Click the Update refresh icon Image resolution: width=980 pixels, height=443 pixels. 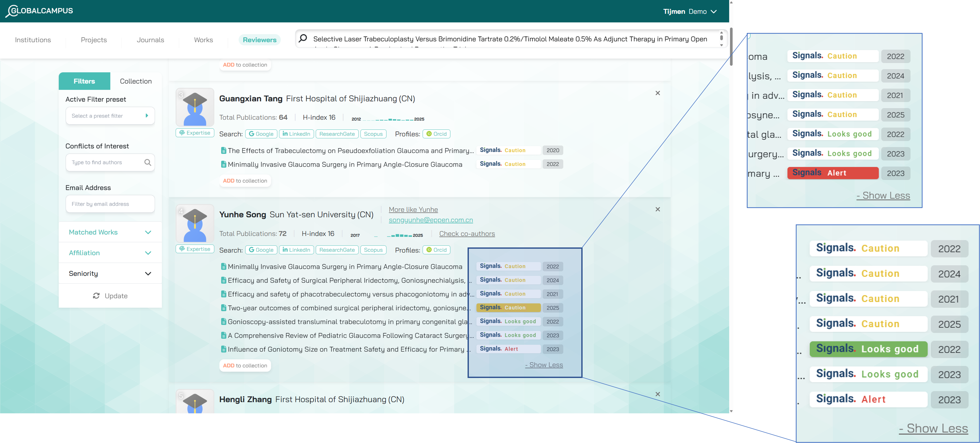point(96,296)
